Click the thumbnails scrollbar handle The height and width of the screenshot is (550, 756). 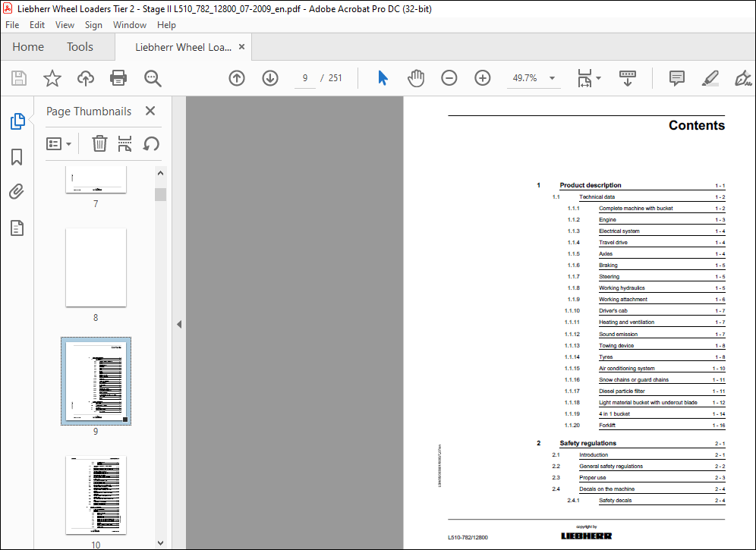coord(161,194)
